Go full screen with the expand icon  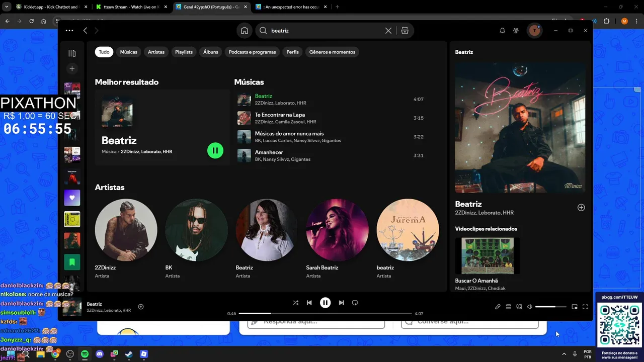click(x=585, y=307)
